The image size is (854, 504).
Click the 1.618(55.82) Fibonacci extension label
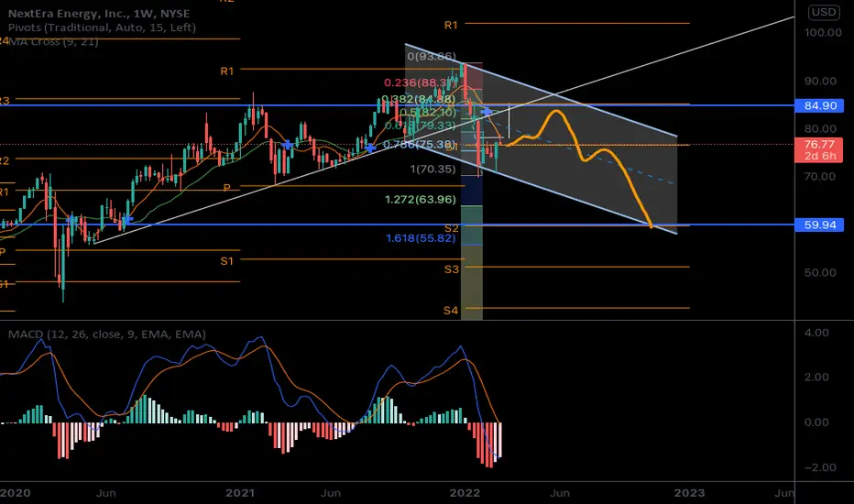click(421, 238)
